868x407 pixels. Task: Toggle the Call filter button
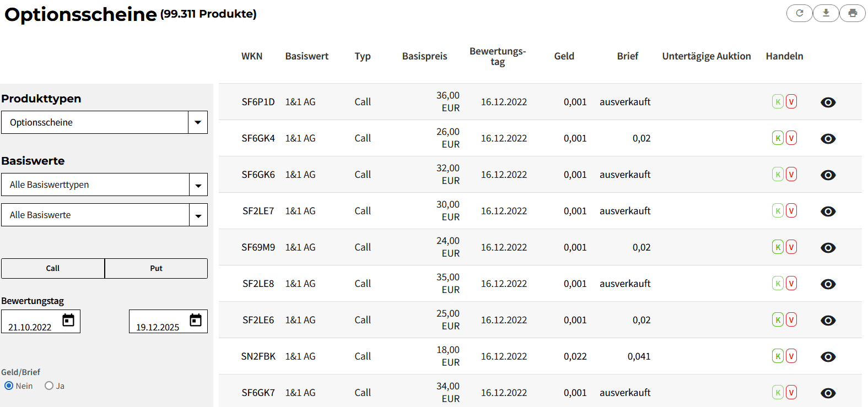[x=53, y=269]
